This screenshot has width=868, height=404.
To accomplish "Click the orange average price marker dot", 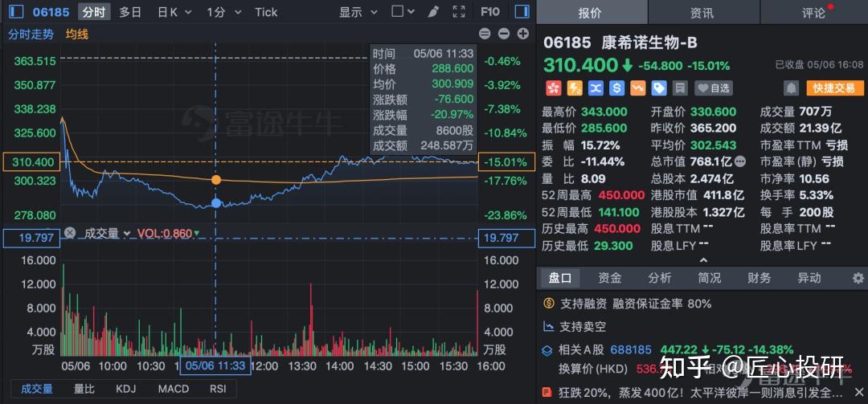I will pos(216,180).
